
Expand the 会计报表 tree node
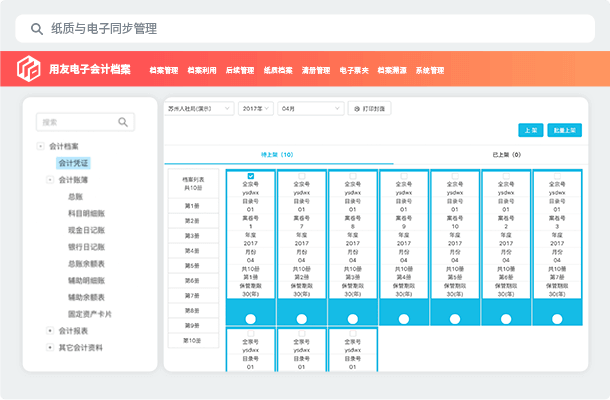tap(51, 330)
